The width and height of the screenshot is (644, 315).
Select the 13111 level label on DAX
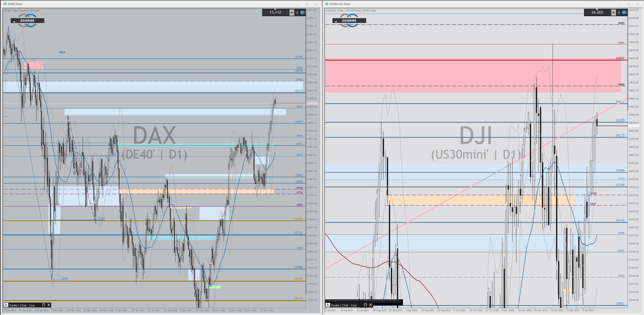[298, 233]
